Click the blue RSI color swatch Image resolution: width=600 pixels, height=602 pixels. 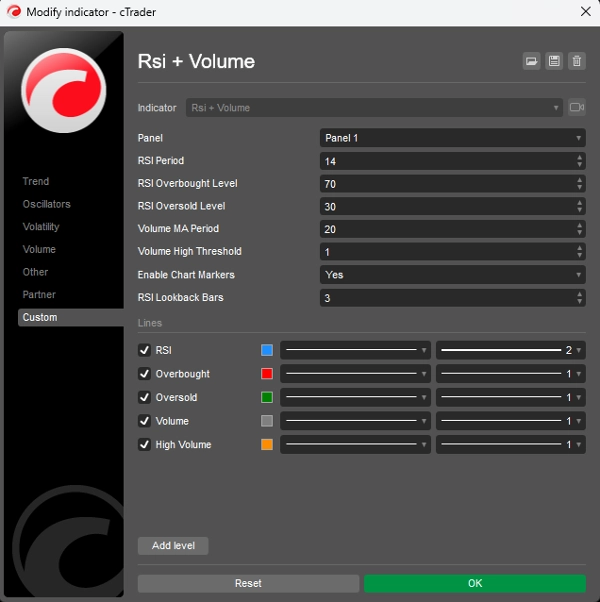coord(267,350)
